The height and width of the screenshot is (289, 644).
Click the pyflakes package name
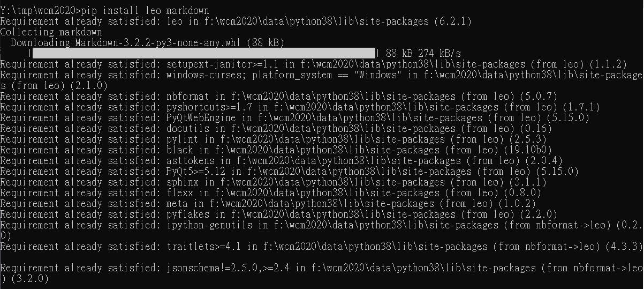click(187, 214)
